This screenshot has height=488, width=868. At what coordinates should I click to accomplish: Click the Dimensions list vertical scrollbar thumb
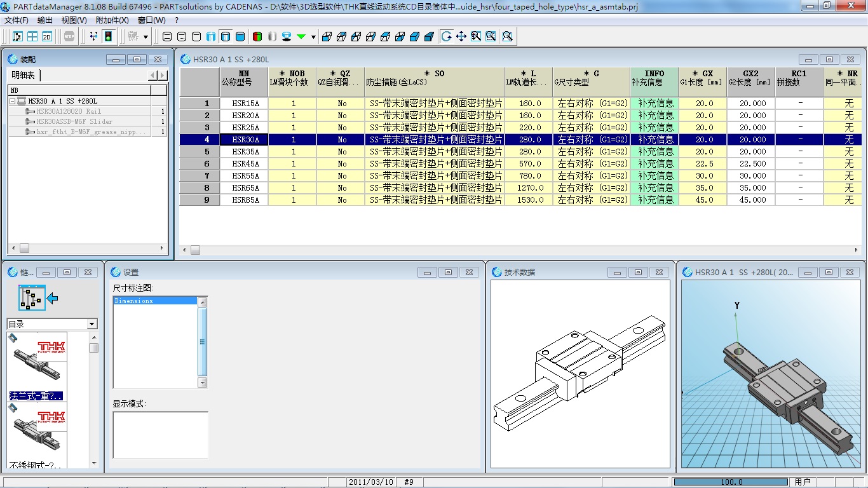tap(203, 342)
